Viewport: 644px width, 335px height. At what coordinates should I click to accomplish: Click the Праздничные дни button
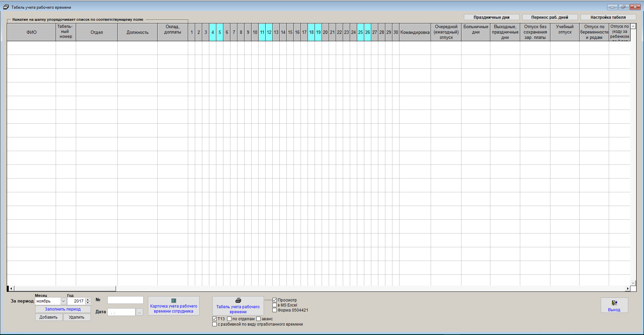pos(491,17)
